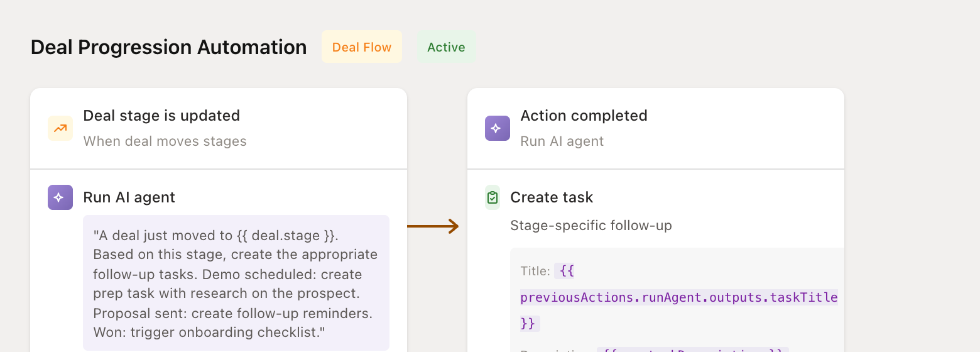Select the Deal Progression Automation title

tap(169, 47)
